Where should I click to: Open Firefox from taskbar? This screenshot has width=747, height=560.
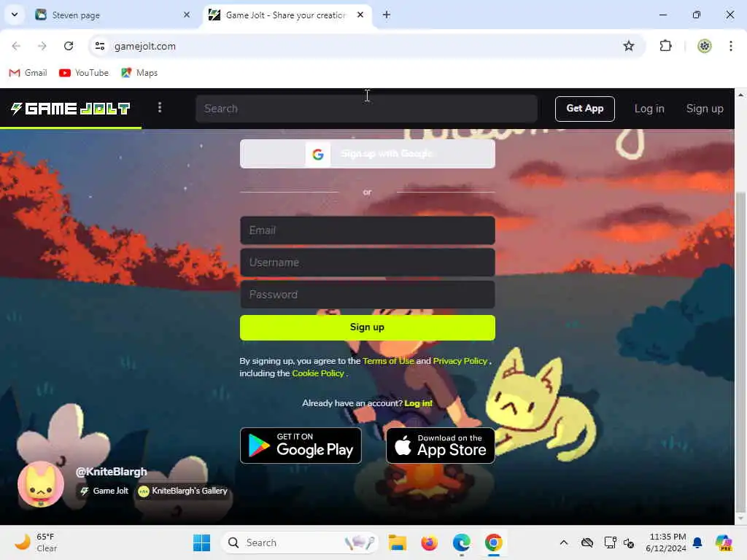pos(429,542)
